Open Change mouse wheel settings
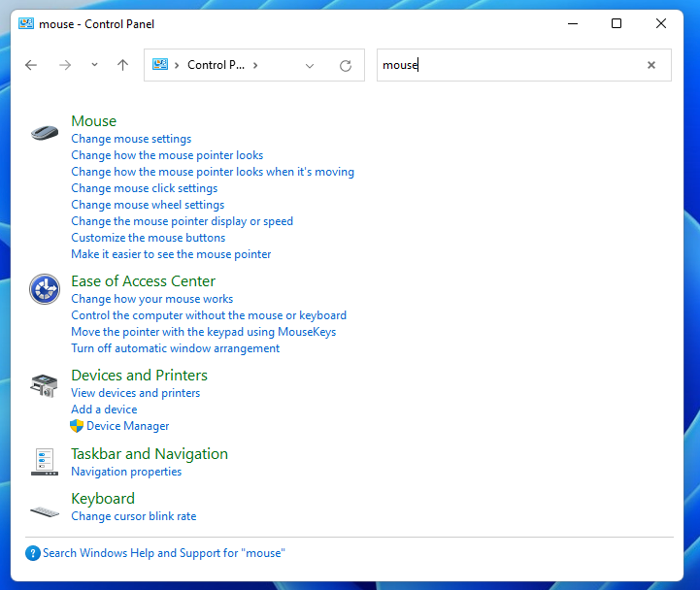700x590 pixels. click(148, 205)
